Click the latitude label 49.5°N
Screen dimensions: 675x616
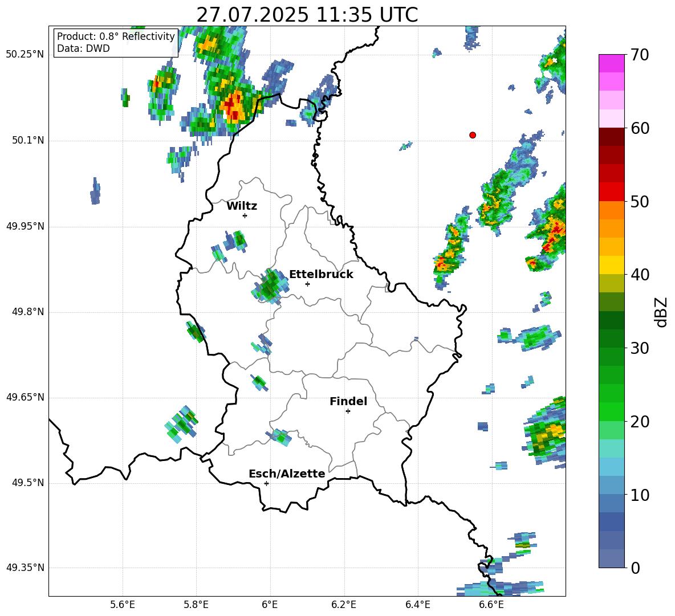click(x=28, y=483)
